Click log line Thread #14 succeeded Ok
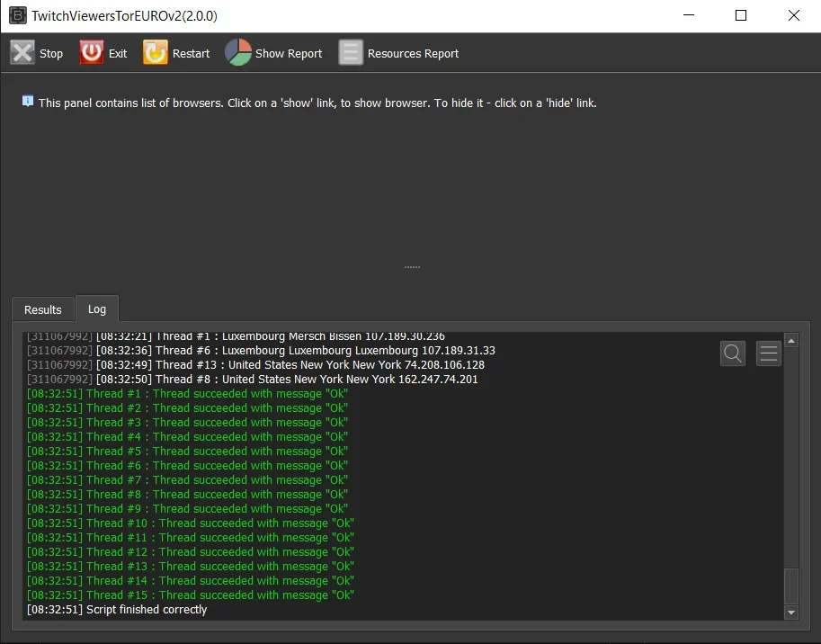821x644 pixels. click(190, 581)
